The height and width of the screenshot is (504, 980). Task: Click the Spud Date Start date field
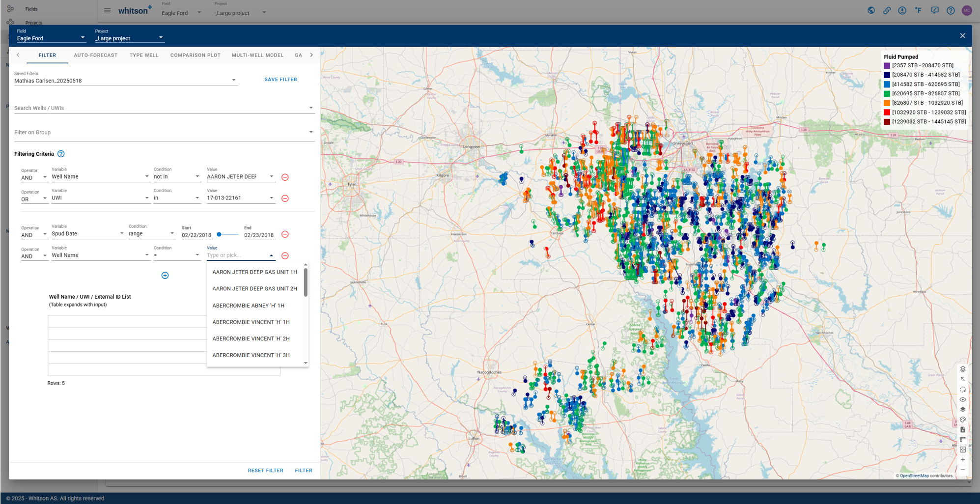[196, 235]
